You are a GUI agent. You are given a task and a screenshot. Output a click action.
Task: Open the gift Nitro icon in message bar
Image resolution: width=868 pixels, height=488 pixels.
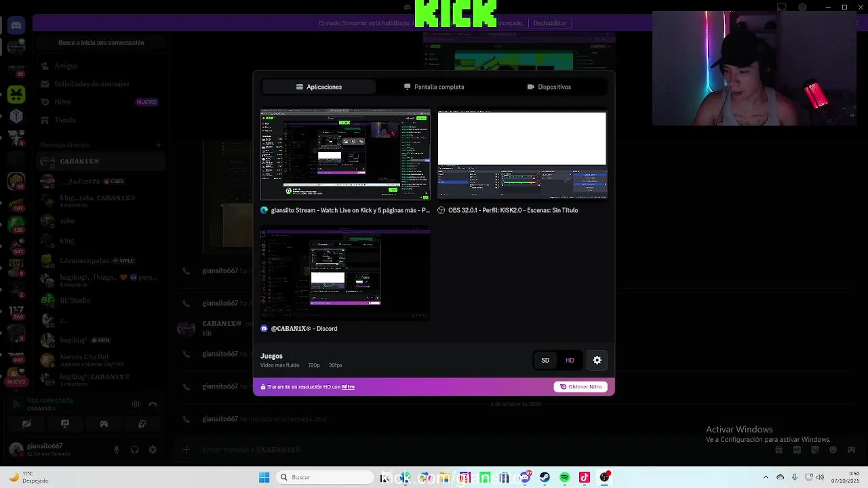click(x=779, y=449)
